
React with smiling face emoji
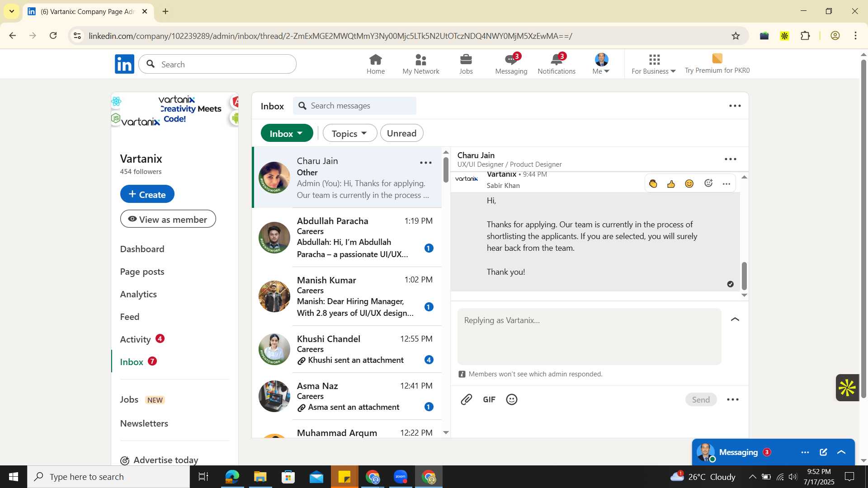689,183
